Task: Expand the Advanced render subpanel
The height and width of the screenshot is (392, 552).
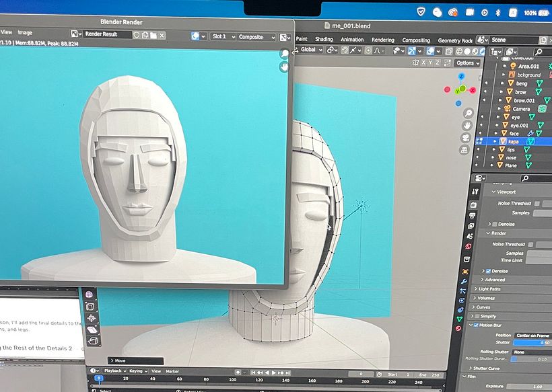Action: tap(495, 280)
